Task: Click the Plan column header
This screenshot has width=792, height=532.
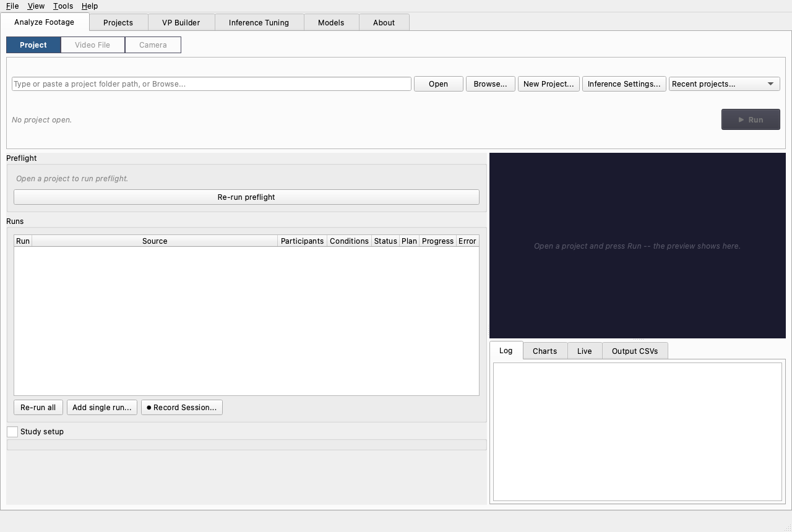Action: tap(409, 241)
